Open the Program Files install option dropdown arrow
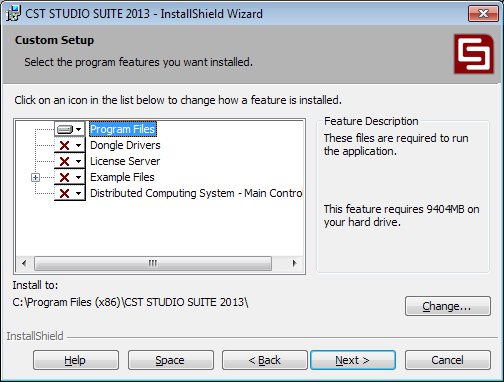Screen dimensions: 504x382 click(x=79, y=129)
